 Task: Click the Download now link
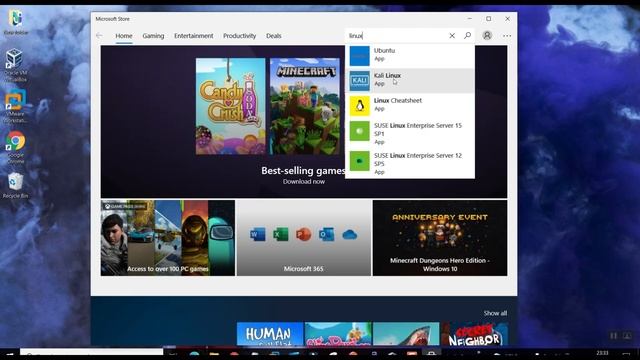click(304, 181)
